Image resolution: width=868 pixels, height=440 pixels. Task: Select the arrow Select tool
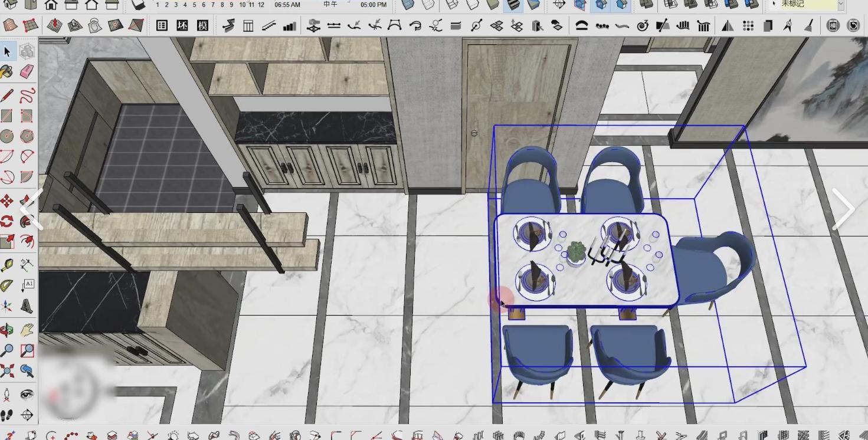[7, 52]
